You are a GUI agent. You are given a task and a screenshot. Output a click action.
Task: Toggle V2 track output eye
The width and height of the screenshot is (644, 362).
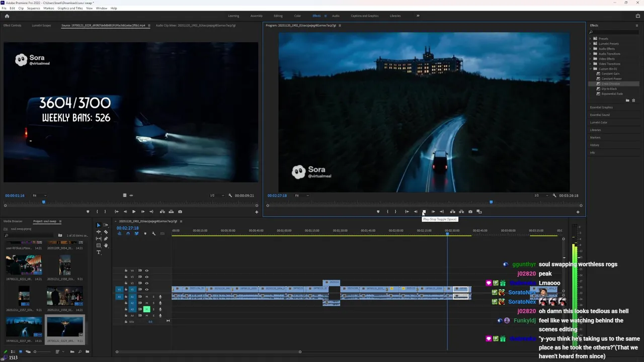click(x=147, y=283)
